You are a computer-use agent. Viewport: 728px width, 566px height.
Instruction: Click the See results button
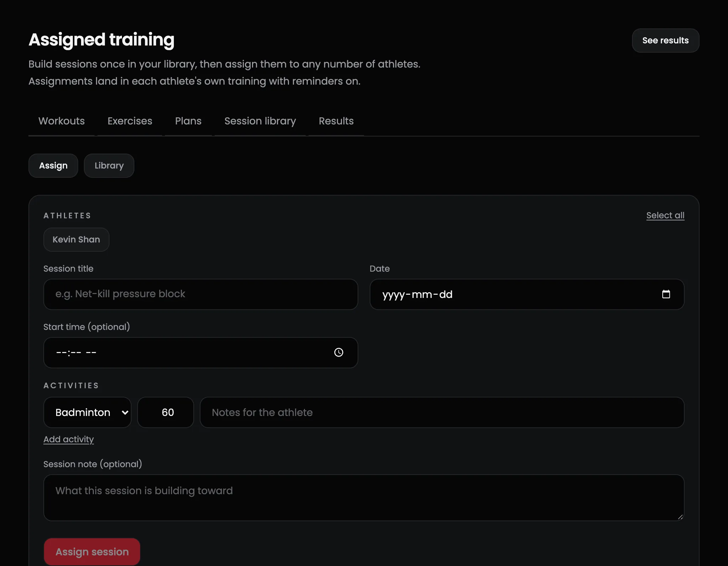pyautogui.click(x=665, y=41)
